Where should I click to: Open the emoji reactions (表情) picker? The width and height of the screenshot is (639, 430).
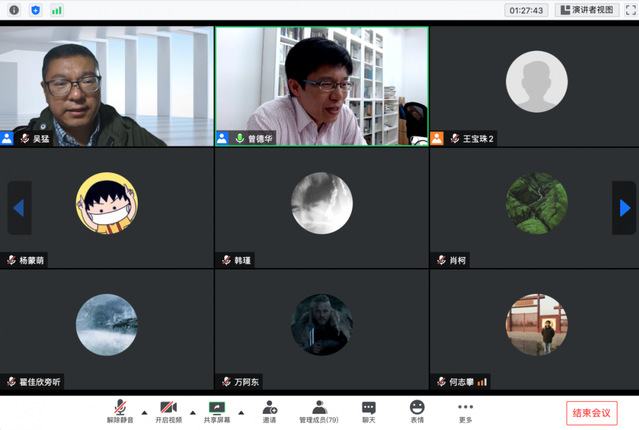pyautogui.click(x=417, y=411)
